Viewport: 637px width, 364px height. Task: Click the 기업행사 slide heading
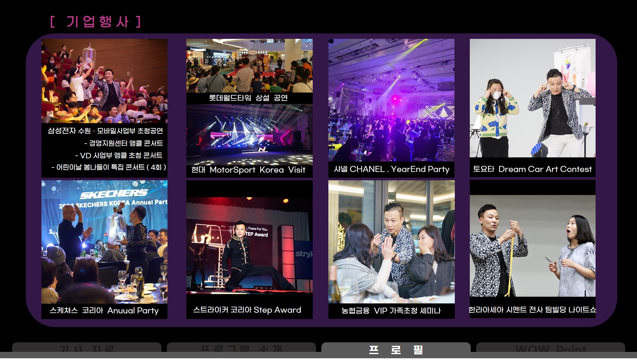coord(96,22)
